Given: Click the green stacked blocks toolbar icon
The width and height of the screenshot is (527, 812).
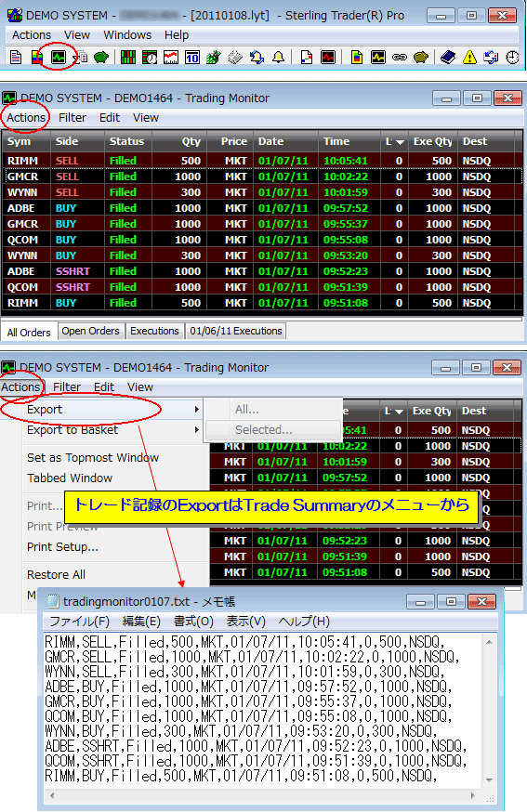Looking at the screenshot, I should click(x=214, y=57).
